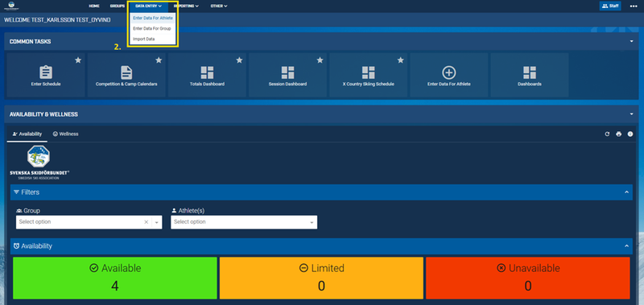Open the Athlete(s) dropdown

click(x=244, y=222)
